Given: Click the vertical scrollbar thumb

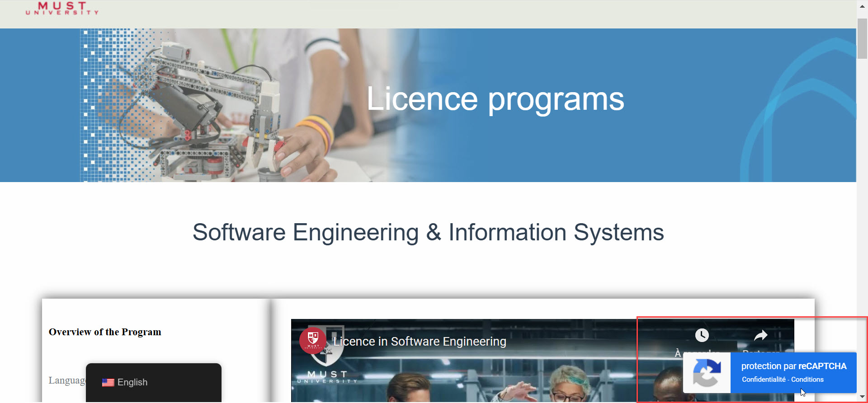Looking at the screenshot, I should coord(862,38).
